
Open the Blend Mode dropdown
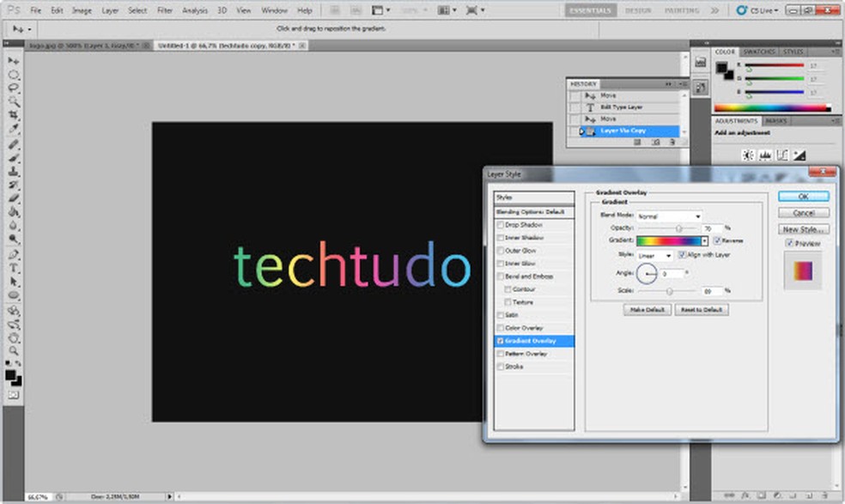click(670, 216)
